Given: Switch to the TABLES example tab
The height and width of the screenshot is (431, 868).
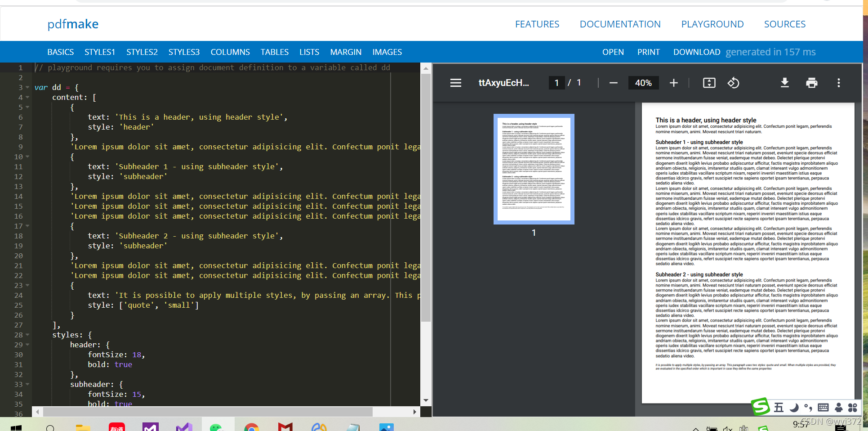Looking at the screenshot, I should point(275,52).
